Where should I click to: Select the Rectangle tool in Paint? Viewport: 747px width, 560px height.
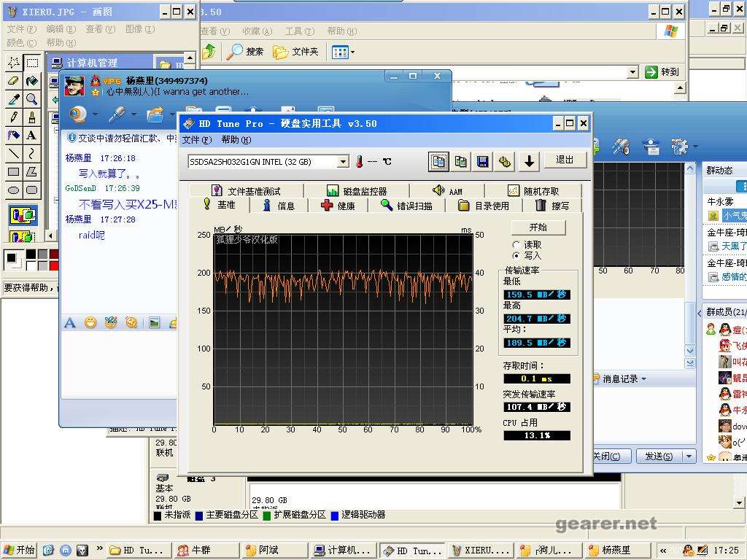13,171
